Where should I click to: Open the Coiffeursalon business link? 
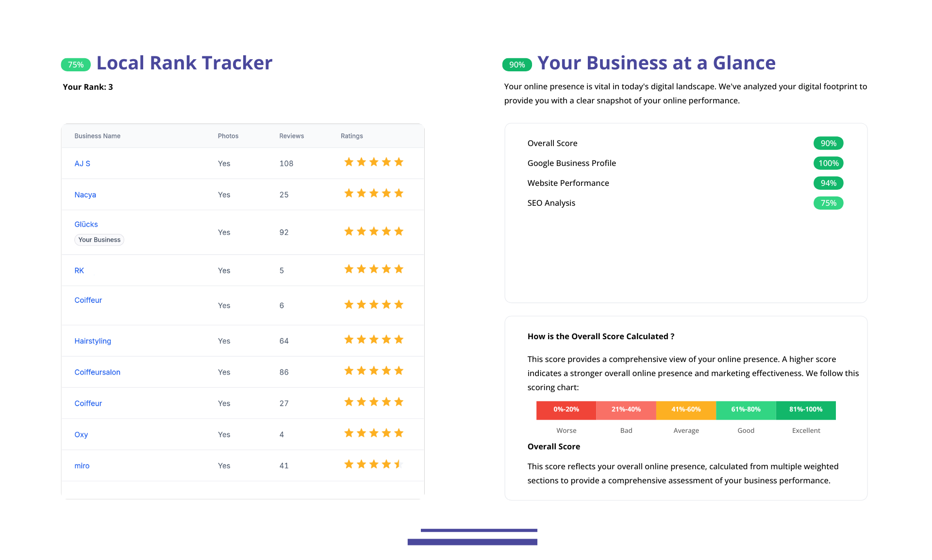[97, 372]
